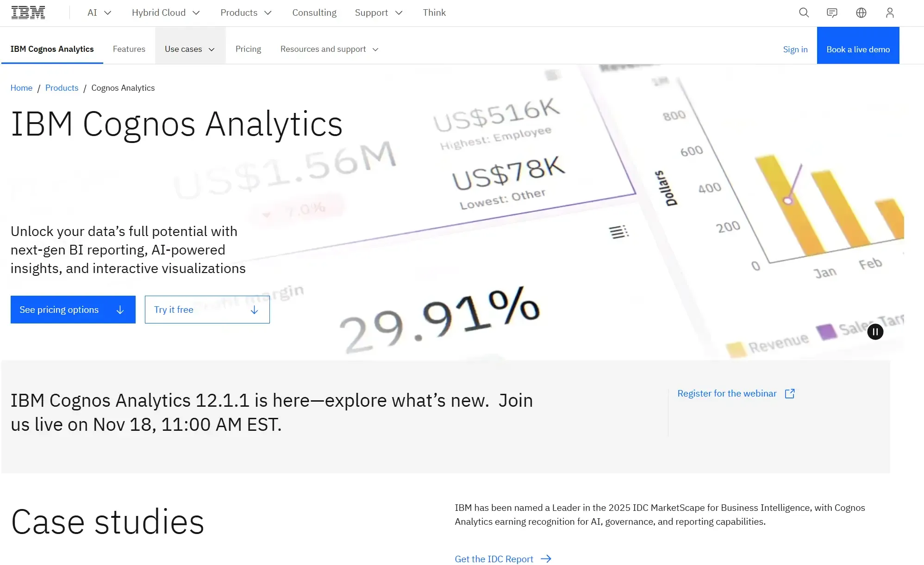924x565 pixels.
Task: Click Book a live demo
Action: [x=858, y=49]
